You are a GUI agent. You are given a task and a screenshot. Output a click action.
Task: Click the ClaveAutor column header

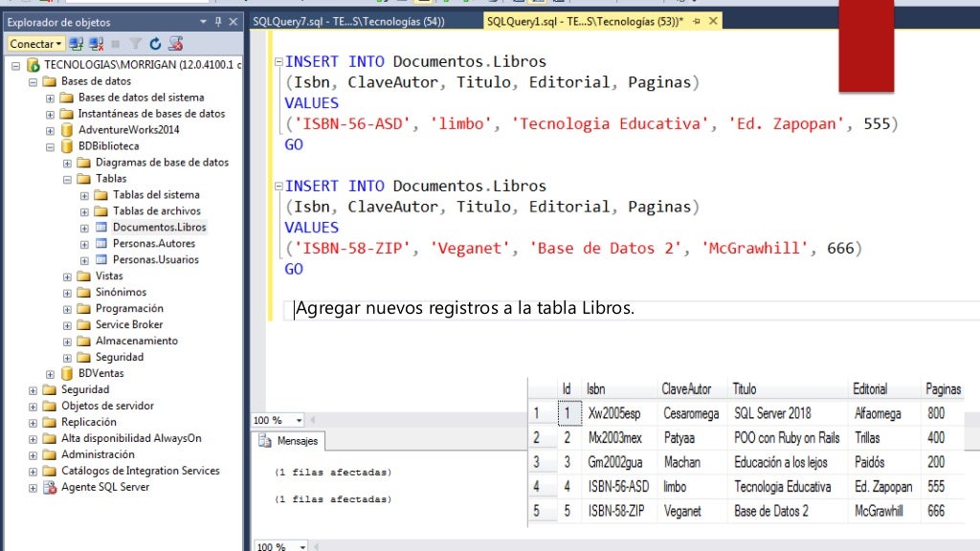[686, 389]
